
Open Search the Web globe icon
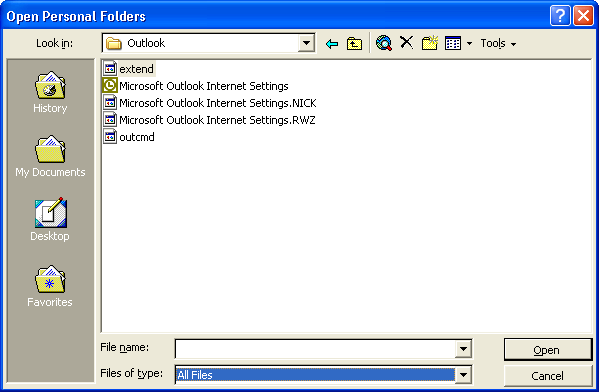[384, 43]
